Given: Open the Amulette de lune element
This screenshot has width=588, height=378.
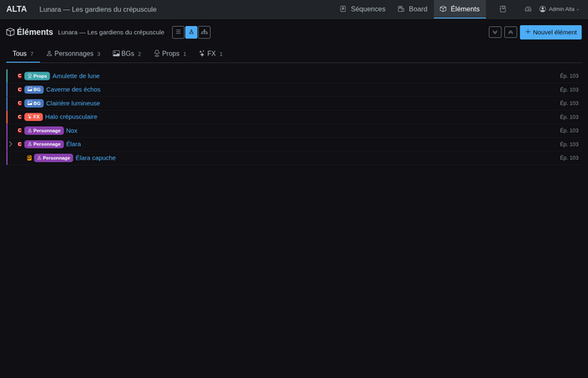Looking at the screenshot, I should (76, 76).
